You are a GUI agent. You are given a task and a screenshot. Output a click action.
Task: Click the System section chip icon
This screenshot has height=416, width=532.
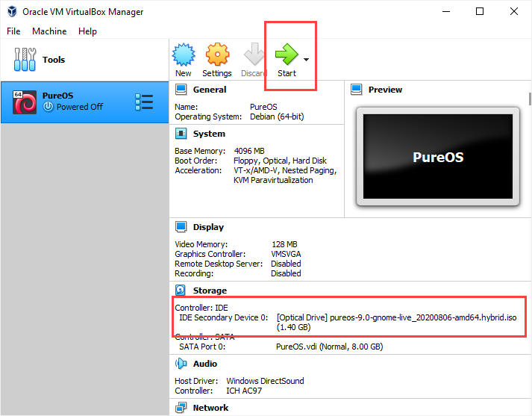point(181,134)
